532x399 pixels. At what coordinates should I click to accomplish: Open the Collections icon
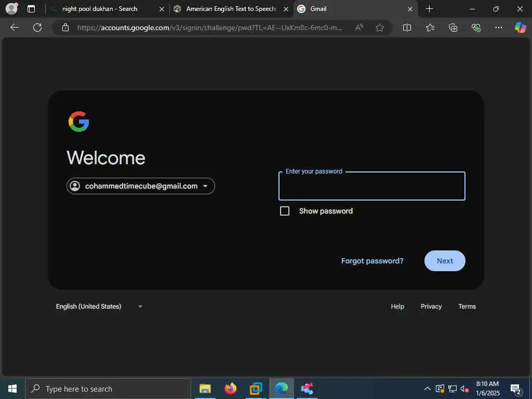point(453,28)
